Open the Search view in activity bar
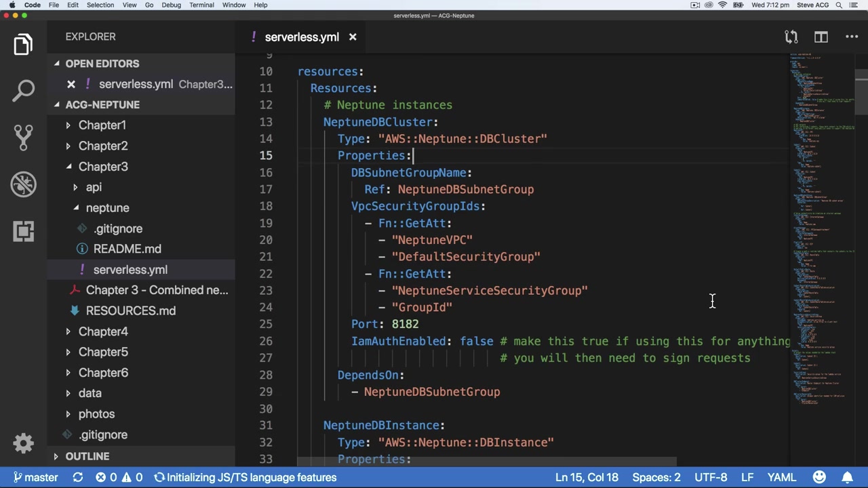This screenshot has height=488, width=868. 23,91
